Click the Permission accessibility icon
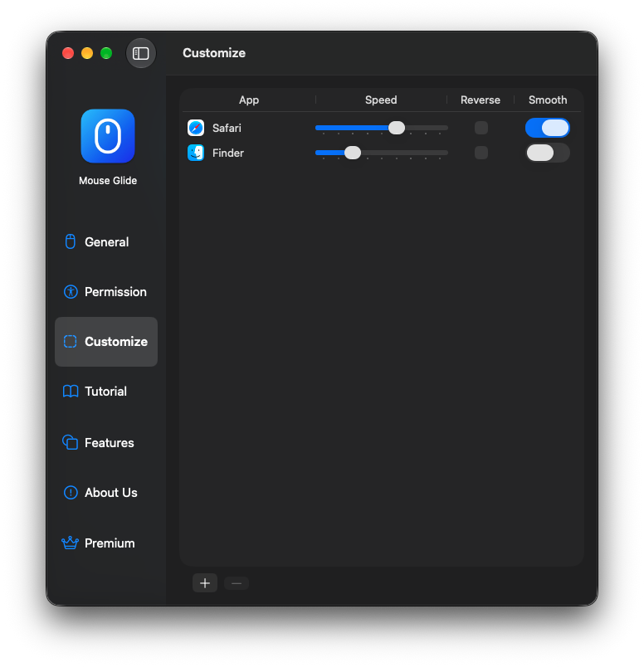The image size is (644, 667). coord(71,292)
